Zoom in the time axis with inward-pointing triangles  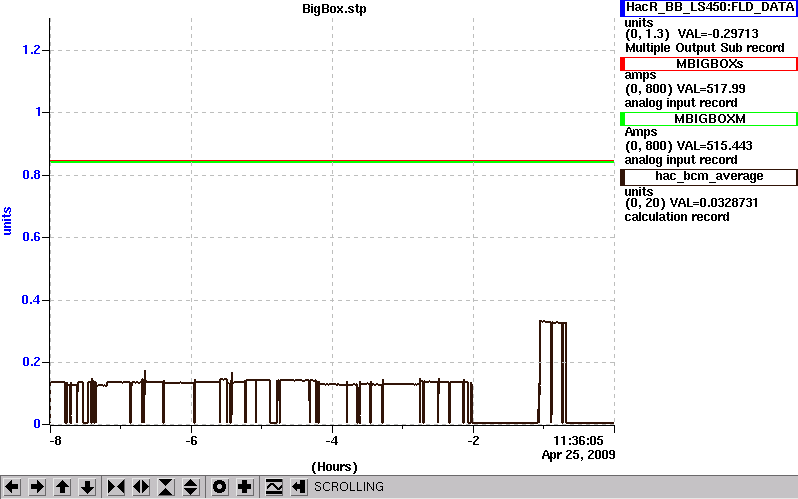(116, 487)
